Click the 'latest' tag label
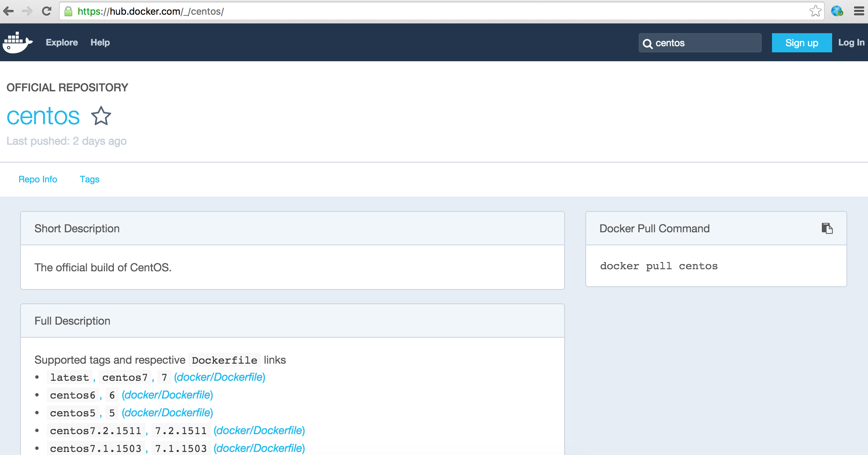The height and width of the screenshot is (455, 868). pos(70,377)
